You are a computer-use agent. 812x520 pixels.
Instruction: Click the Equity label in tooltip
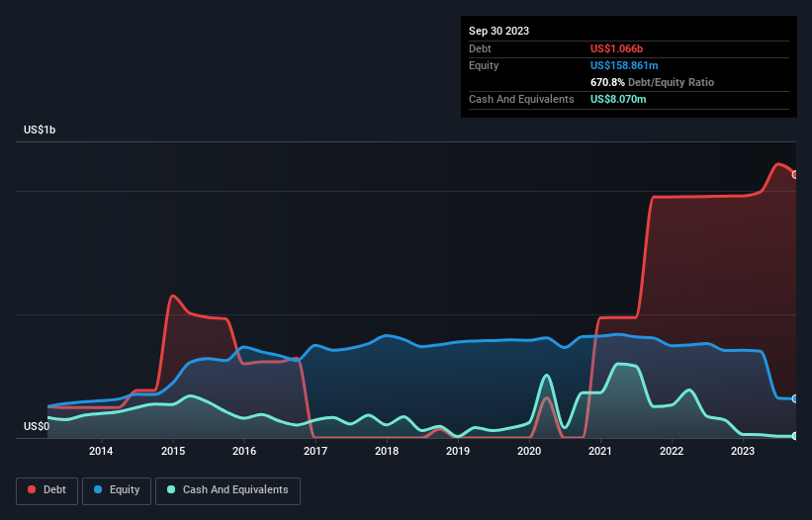point(484,65)
